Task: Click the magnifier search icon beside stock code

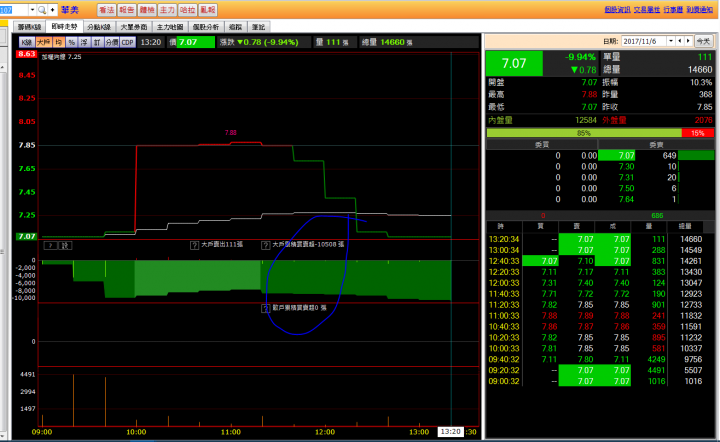Action: [42, 10]
